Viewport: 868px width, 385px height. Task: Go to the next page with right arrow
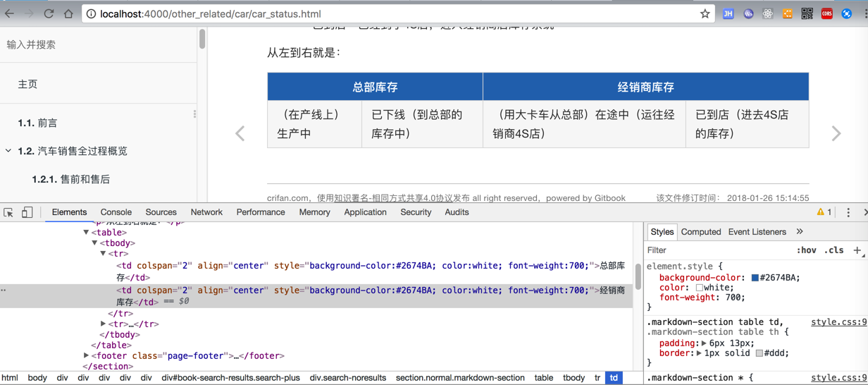[x=836, y=133]
